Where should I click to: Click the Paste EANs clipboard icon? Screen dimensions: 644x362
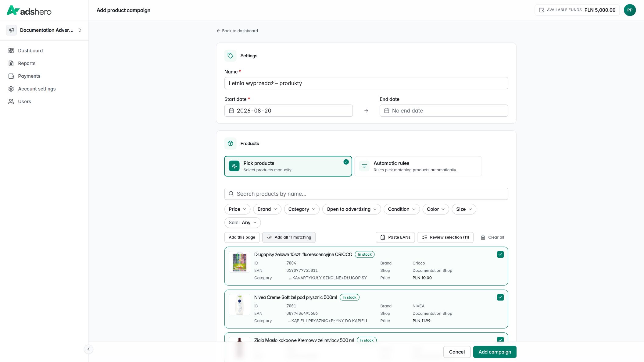(x=383, y=237)
